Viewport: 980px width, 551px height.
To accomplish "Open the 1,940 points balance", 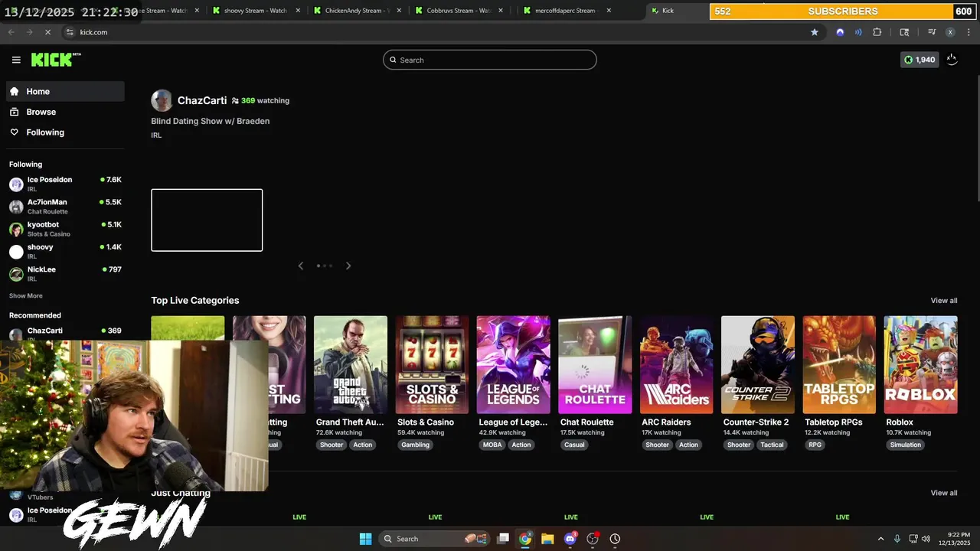I will coord(920,60).
